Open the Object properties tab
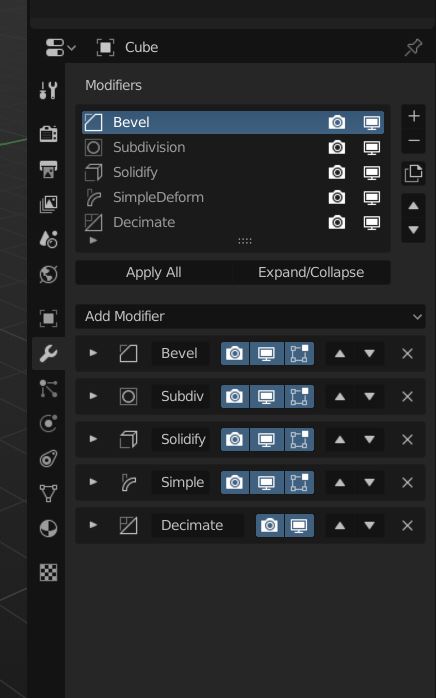Viewport: 436px width, 698px height. pyautogui.click(x=48, y=318)
